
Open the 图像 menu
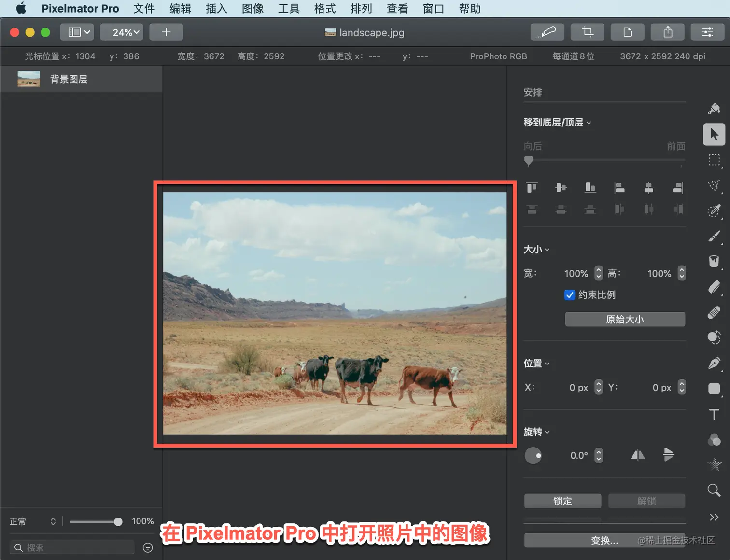(x=253, y=9)
